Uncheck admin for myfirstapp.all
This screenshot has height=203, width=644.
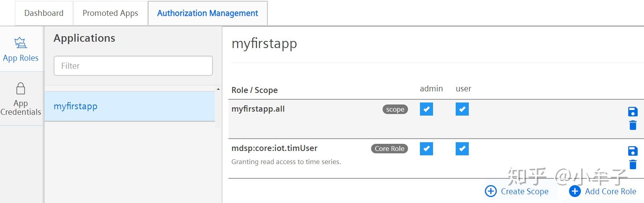(x=426, y=109)
